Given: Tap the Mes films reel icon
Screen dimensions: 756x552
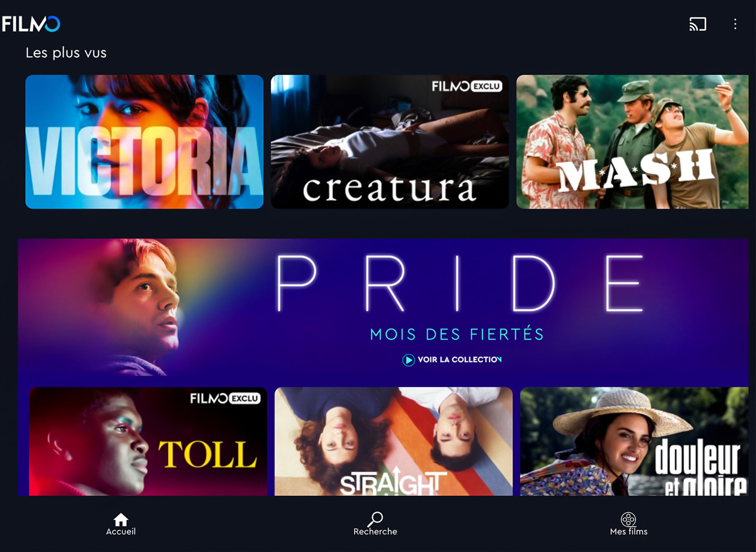Looking at the screenshot, I should coord(628,520).
